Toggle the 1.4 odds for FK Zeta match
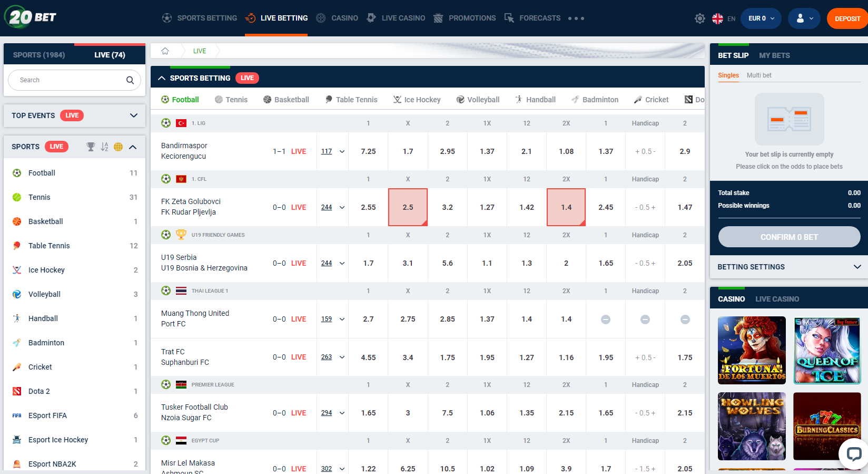The height and width of the screenshot is (474, 868). tap(566, 207)
